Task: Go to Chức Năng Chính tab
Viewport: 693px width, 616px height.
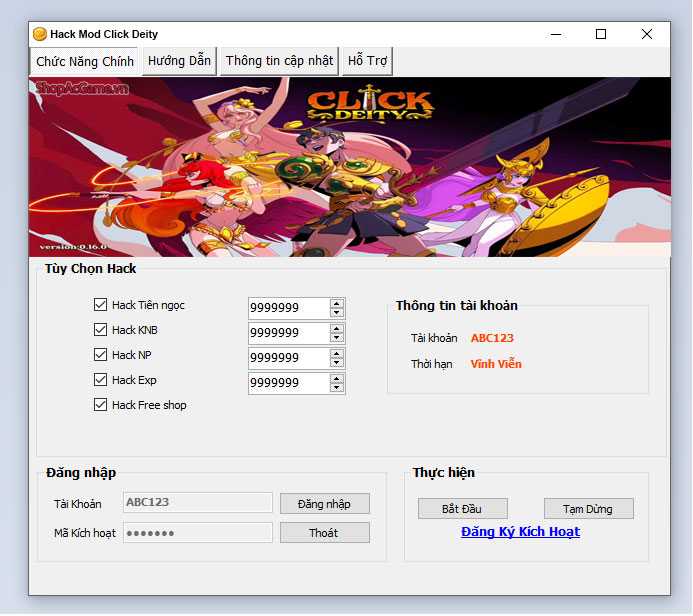Action: pos(85,61)
